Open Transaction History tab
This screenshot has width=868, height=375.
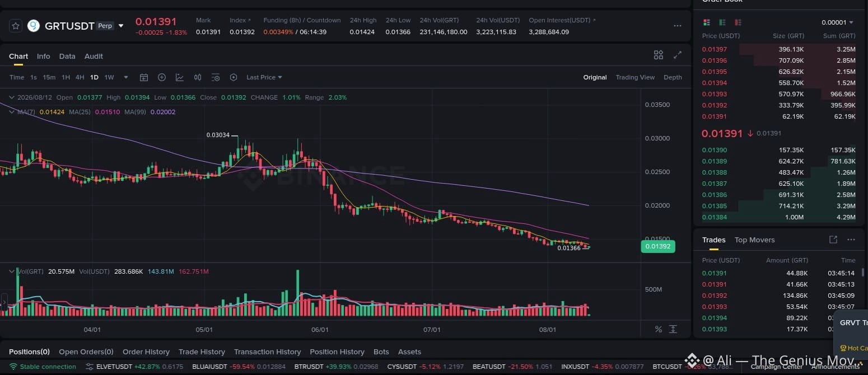pos(267,351)
